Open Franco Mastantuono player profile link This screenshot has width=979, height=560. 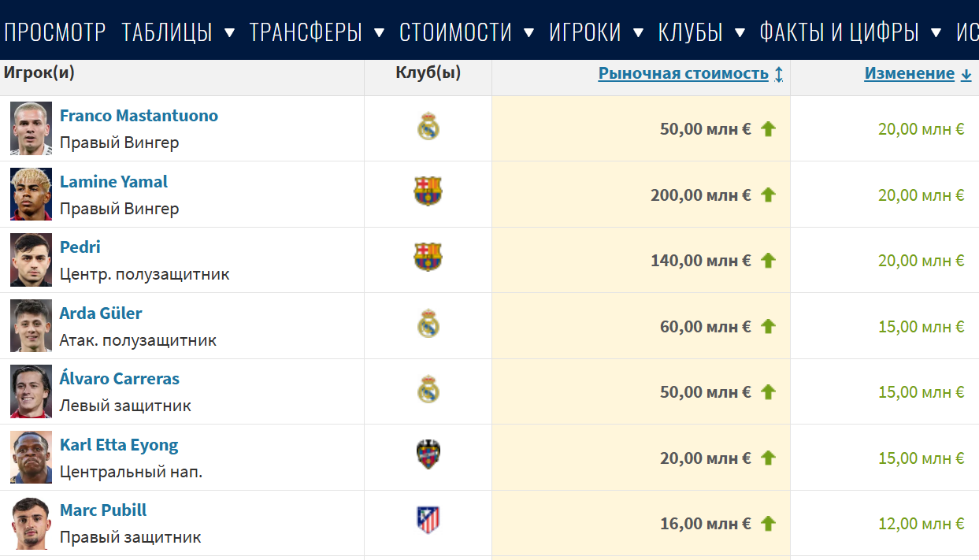(139, 116)
